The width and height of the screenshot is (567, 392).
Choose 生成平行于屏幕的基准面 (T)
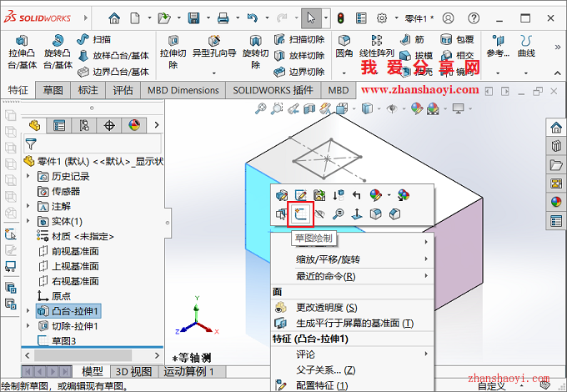click(x=352, y=323)
